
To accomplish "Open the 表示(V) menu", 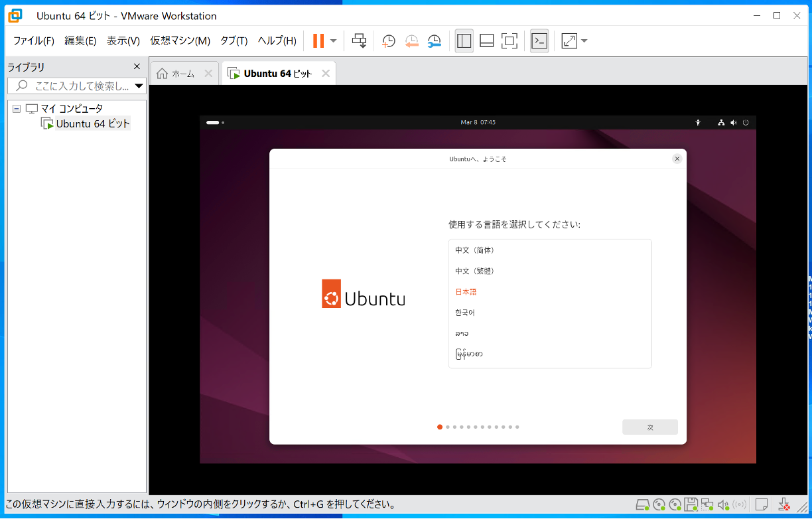I will click(123, 40).
